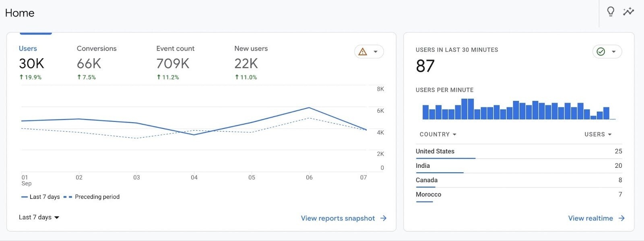Click the warning triangle data quality icon
The image size is (644, 241).
pyautogui.click(x=363, y=52)
